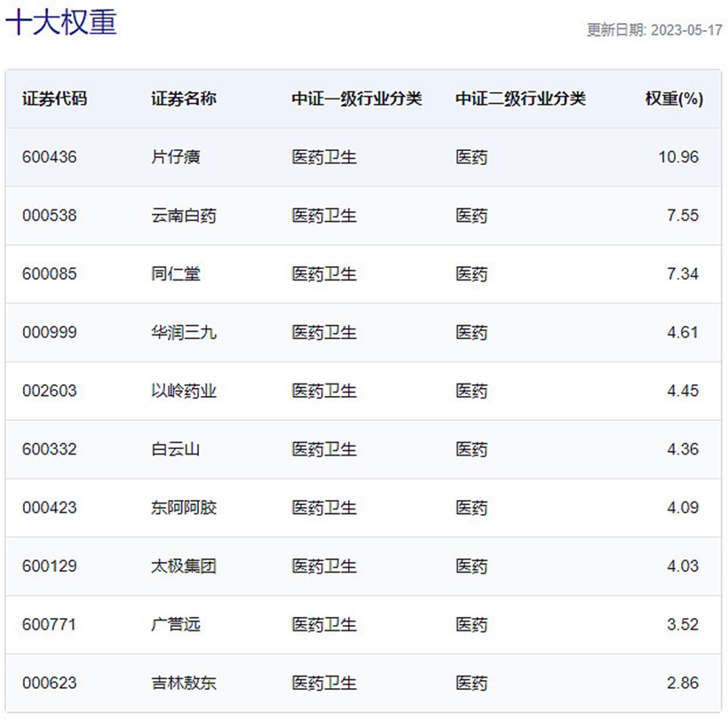Click weight value 4.36
Screen dimensions: 728x720
[x=683, y=449]
